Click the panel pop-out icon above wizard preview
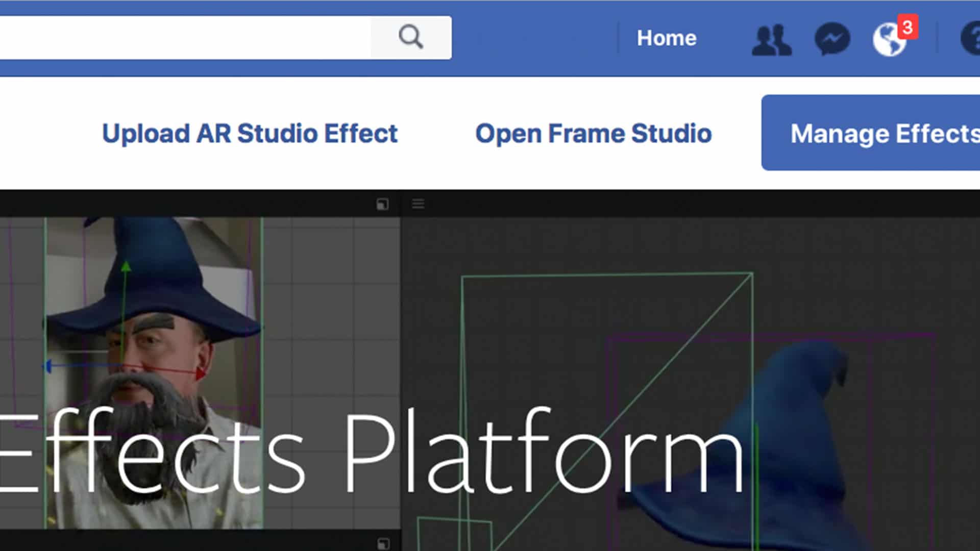 (x=382, y=204)
